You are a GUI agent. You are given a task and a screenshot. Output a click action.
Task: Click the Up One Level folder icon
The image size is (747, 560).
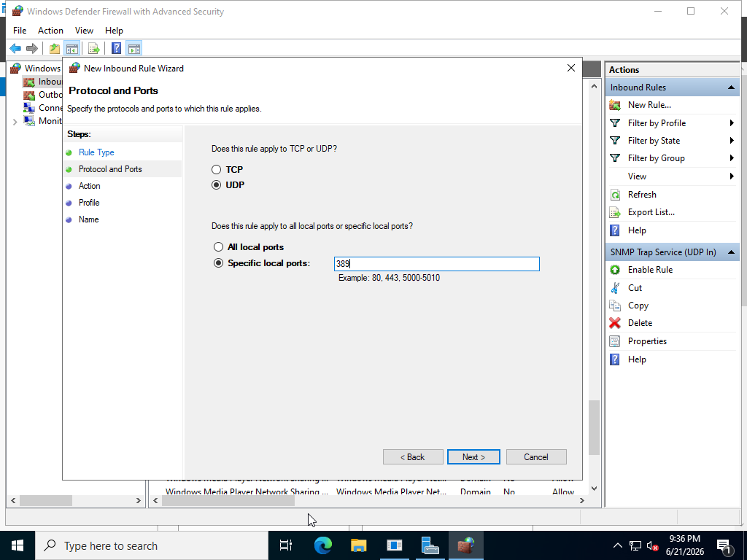click(x=55, y=48)
